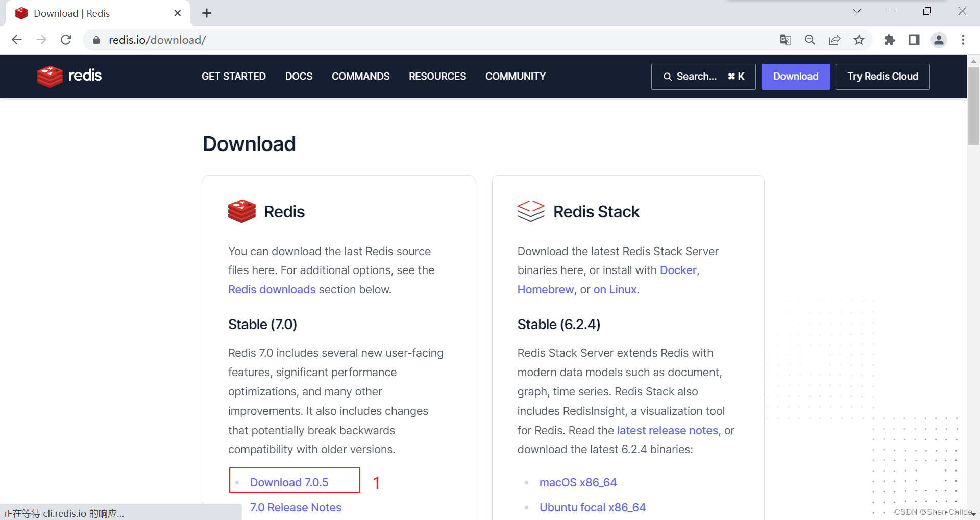Click the Redis card title

tap(284, 211)
